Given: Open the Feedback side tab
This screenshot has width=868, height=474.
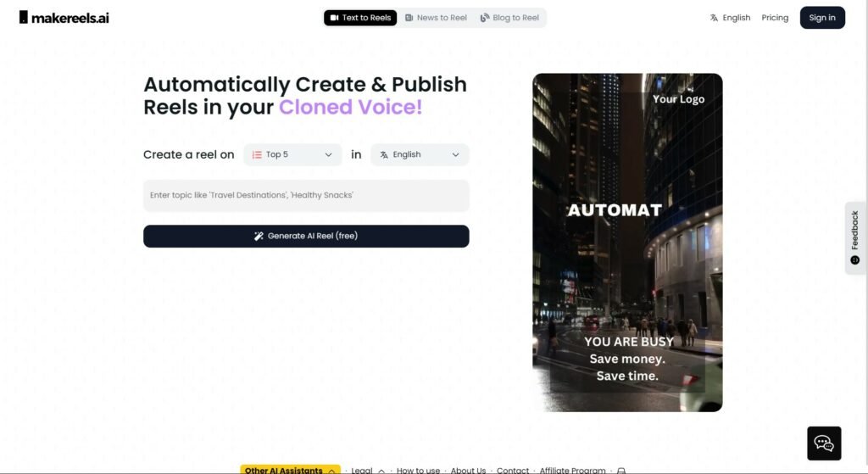Looking at the screenshot, I should [x=855, y=237].
